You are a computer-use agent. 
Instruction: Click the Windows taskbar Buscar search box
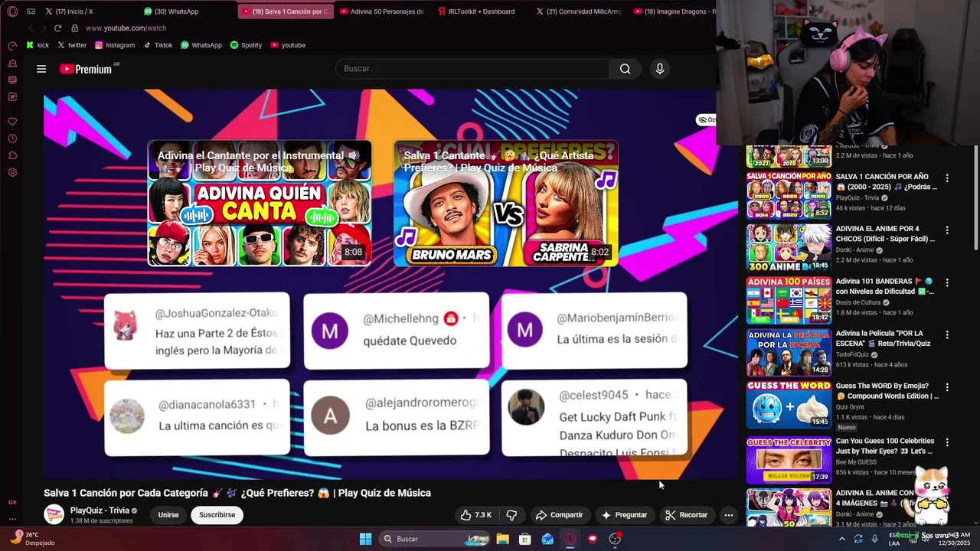[x=433, y=539]
